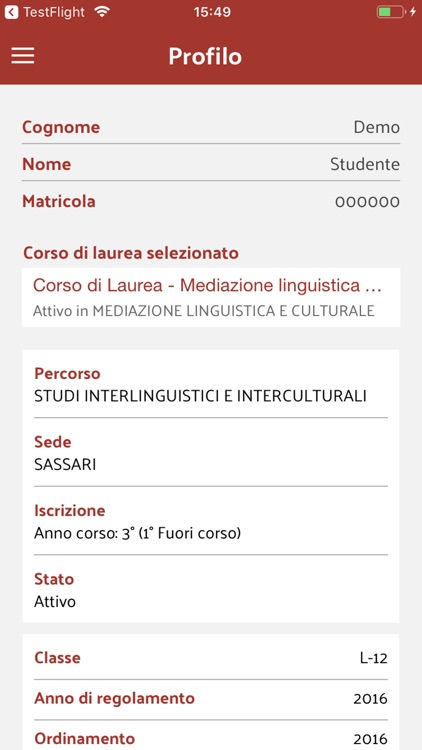Select the Cognome row
This screenshot has height=750, width=422.
pyautogui.click(x=211, y=128)
